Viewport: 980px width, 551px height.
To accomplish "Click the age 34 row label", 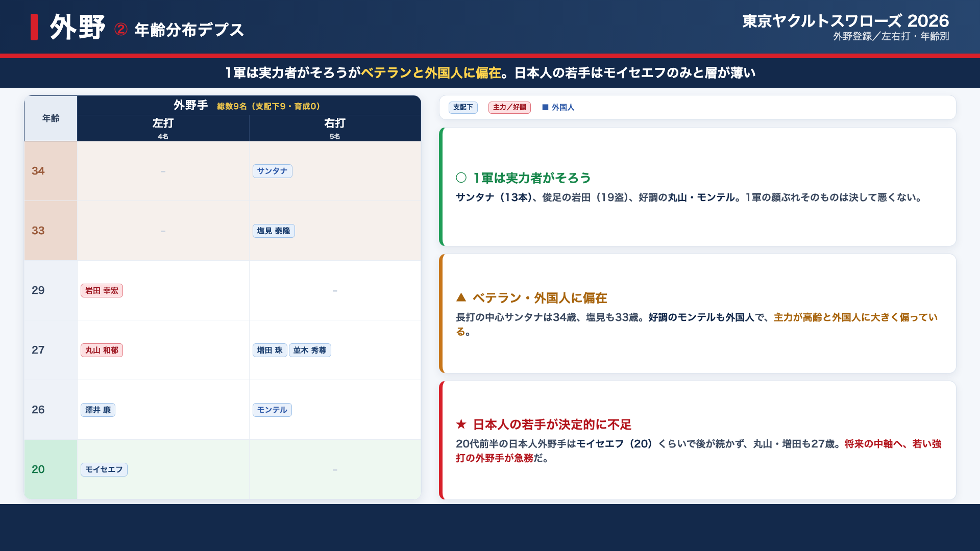I will tap(38, 171).
